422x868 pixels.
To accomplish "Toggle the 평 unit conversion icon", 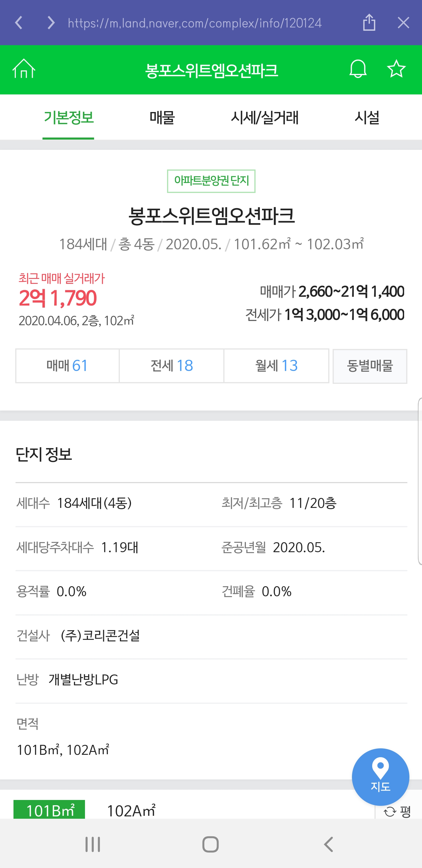I will (397, 811).
